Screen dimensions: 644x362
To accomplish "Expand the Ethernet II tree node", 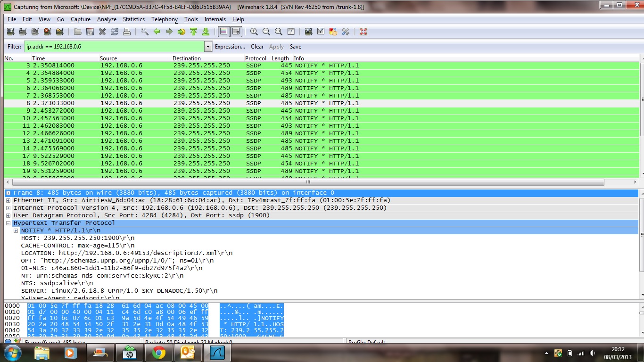I will click(8, 200).
